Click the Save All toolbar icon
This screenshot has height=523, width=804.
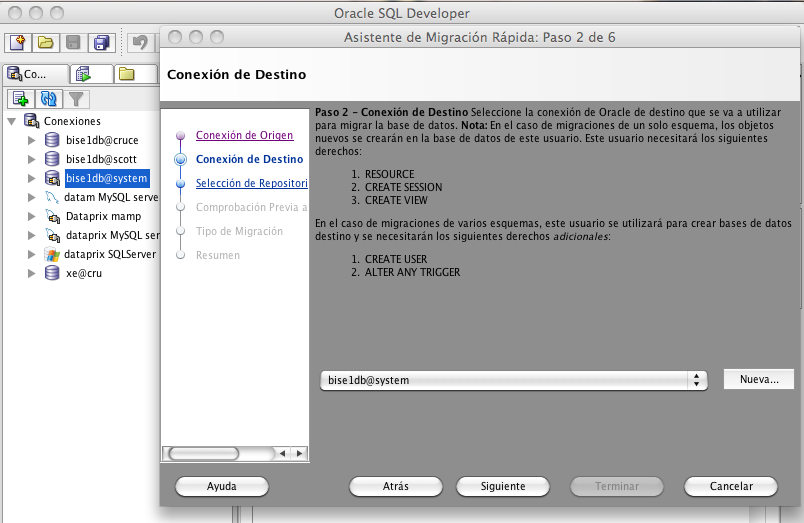pyautogui.click(x=102, y=43)
